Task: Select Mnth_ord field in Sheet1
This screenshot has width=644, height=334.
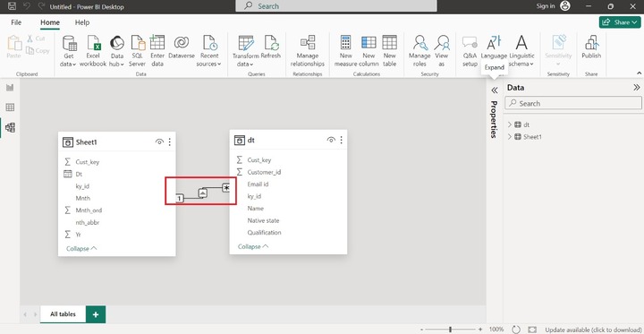Action: coord(89,210)
